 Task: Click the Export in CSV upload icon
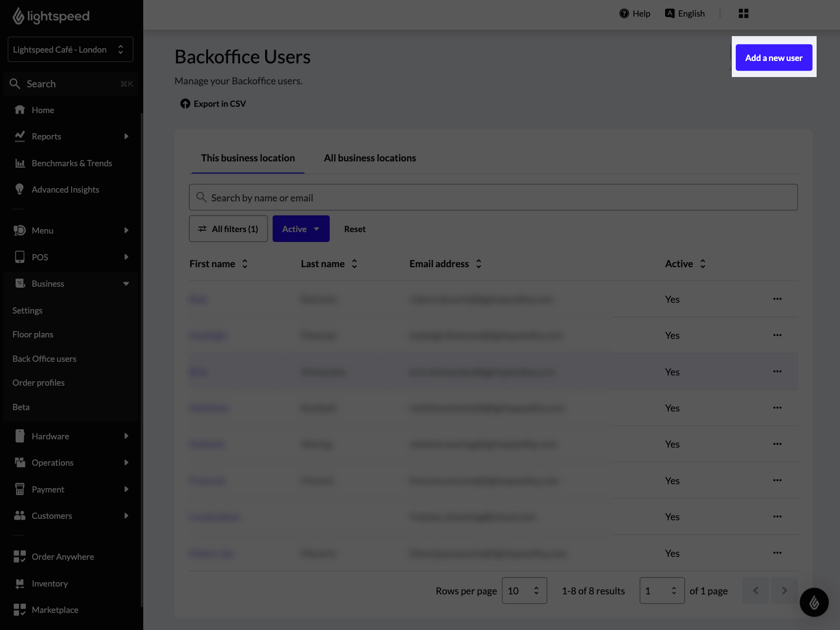(185, 104)
